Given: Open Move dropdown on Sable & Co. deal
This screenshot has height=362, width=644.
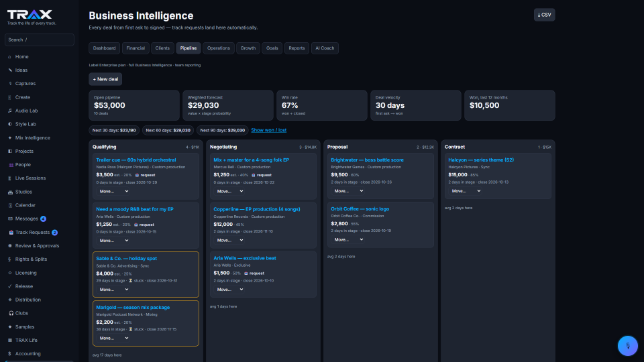Looking at the screenshot, I should click(114, 290).
